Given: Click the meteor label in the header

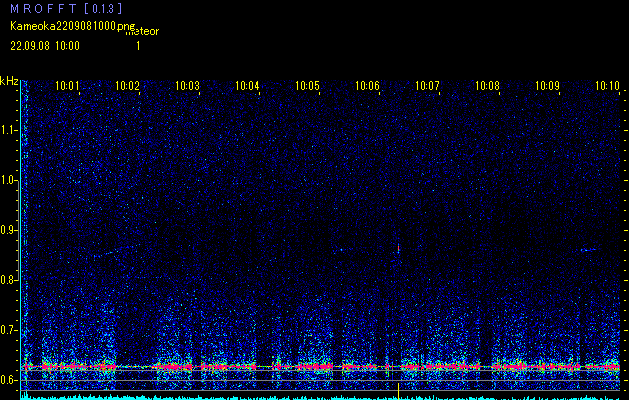Looking at the screenshot, I should (x=142, y=31).
